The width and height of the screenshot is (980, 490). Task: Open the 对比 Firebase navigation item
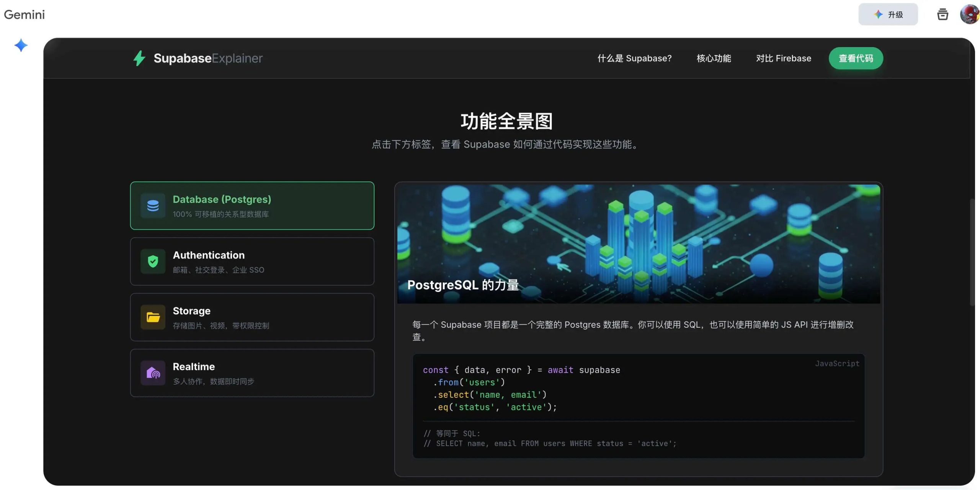point(784,58)
